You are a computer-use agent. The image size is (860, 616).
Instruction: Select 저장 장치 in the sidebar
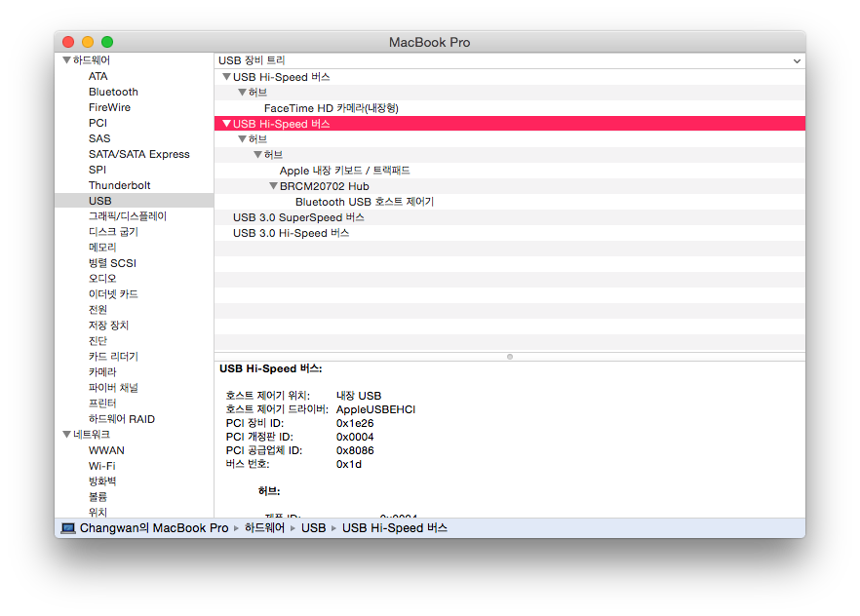pos(108,326)
